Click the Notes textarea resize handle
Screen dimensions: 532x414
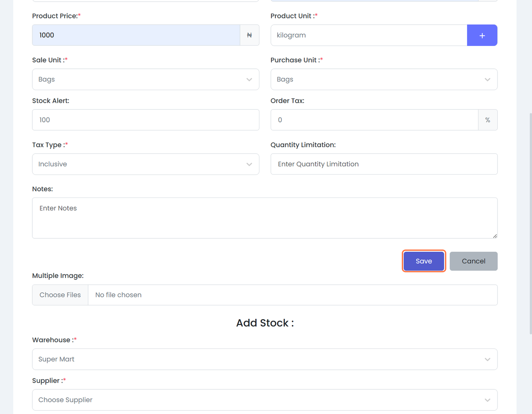point(495,236)
